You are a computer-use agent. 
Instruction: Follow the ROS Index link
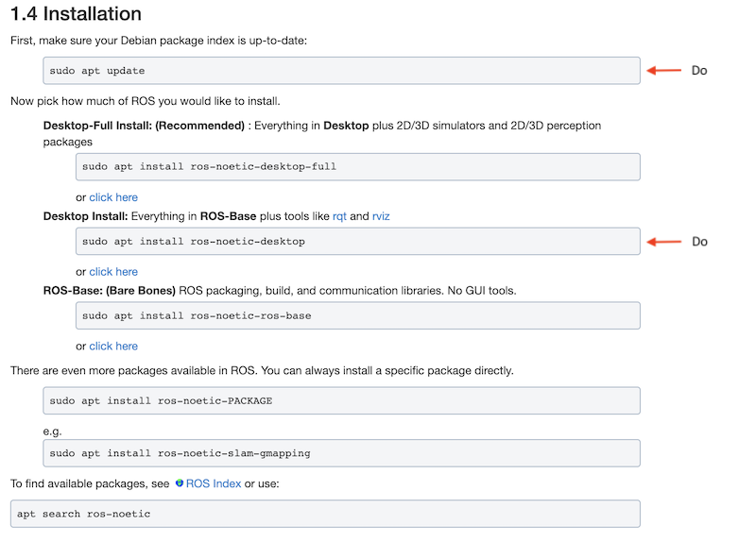213,483
